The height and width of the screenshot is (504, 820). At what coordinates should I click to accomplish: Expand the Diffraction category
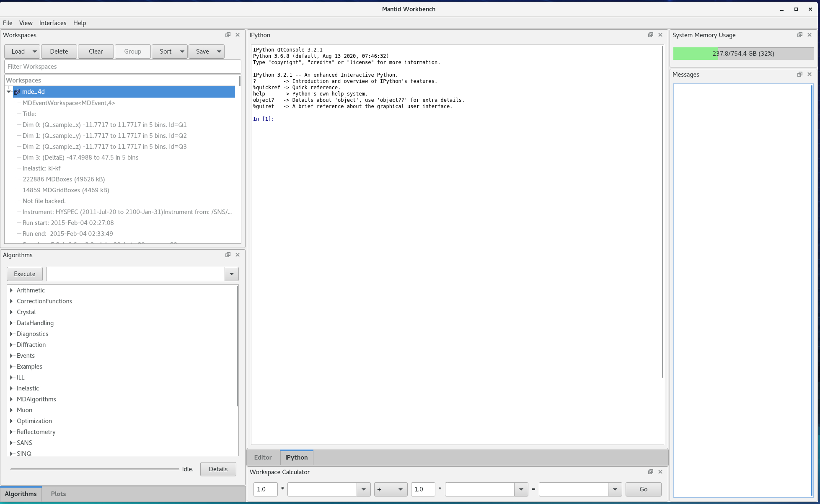(11, 345)
